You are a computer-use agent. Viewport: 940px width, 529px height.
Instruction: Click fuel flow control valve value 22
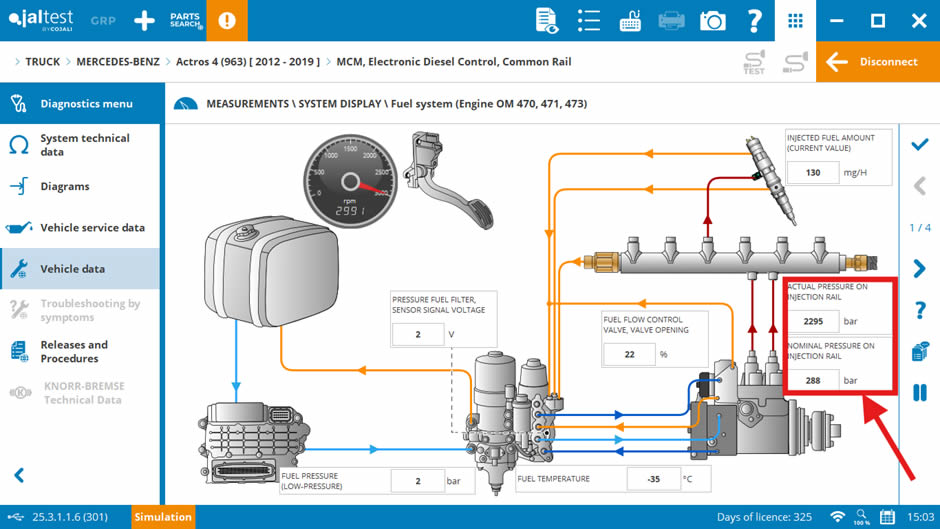(629, 354)
